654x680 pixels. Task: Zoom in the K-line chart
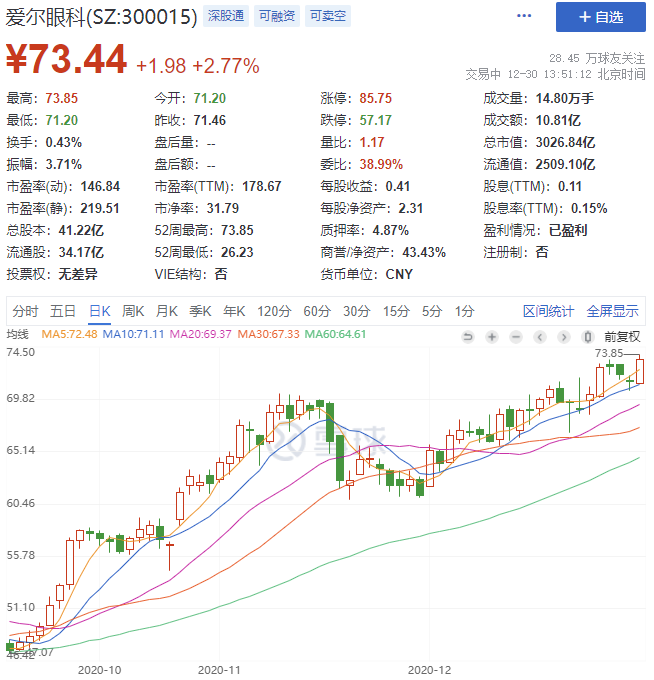click(492, 337)
